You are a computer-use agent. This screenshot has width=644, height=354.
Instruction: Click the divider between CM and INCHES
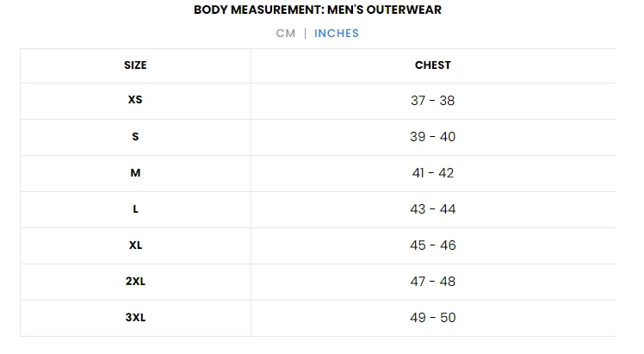[305, 34]
